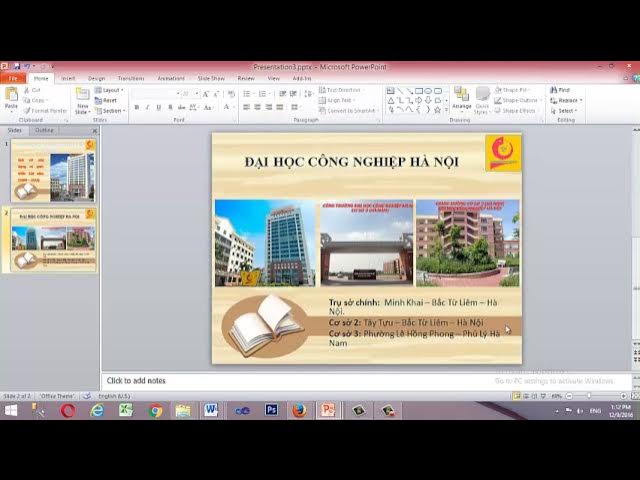Open the Select dropdown
The width and height of the screenshot is (640, 480).
(564, 111)
